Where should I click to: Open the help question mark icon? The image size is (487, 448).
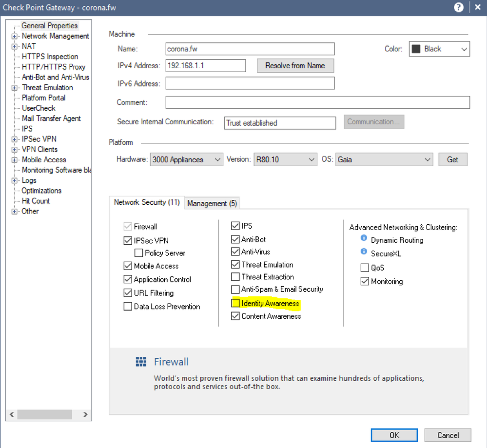point(458,7)
